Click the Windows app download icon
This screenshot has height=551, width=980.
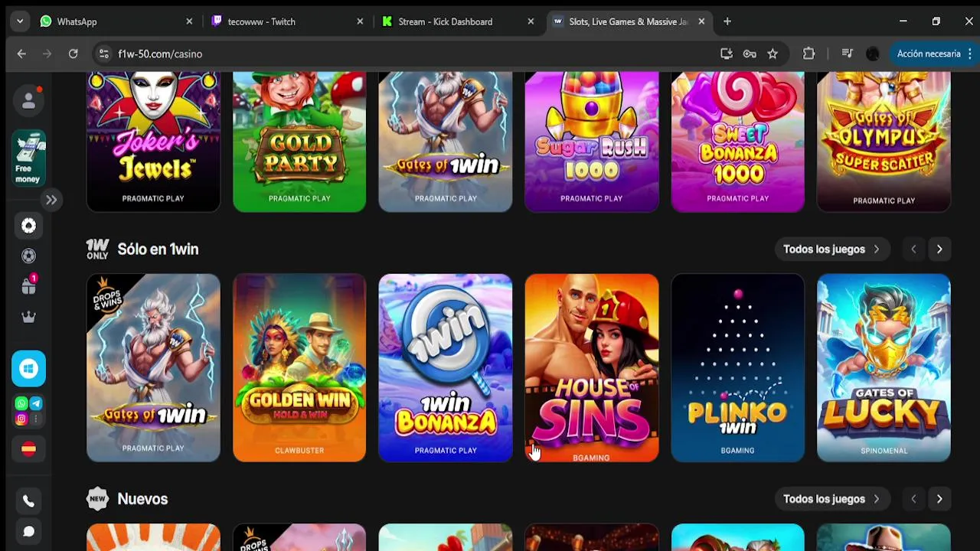(28, 369)
